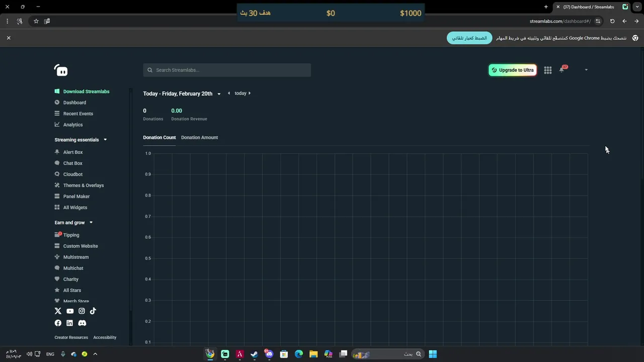Open All Widgets

pyautogui.click(x=75, y=208)
